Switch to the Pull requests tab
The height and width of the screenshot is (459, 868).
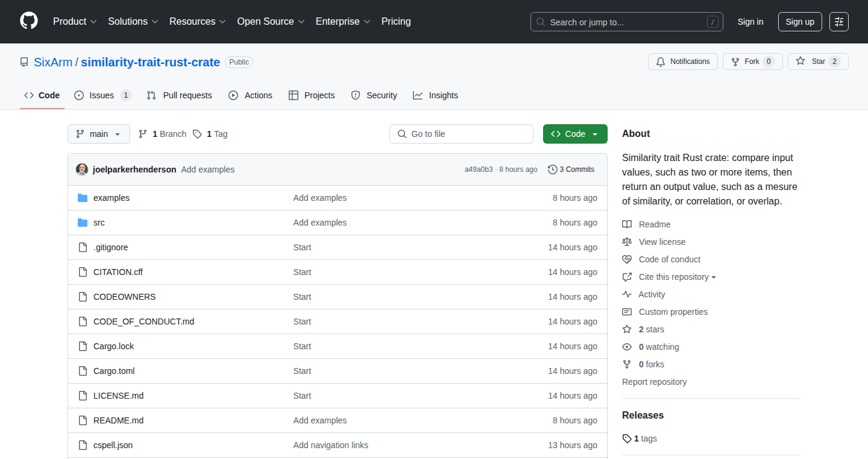[x=180, y=95]
